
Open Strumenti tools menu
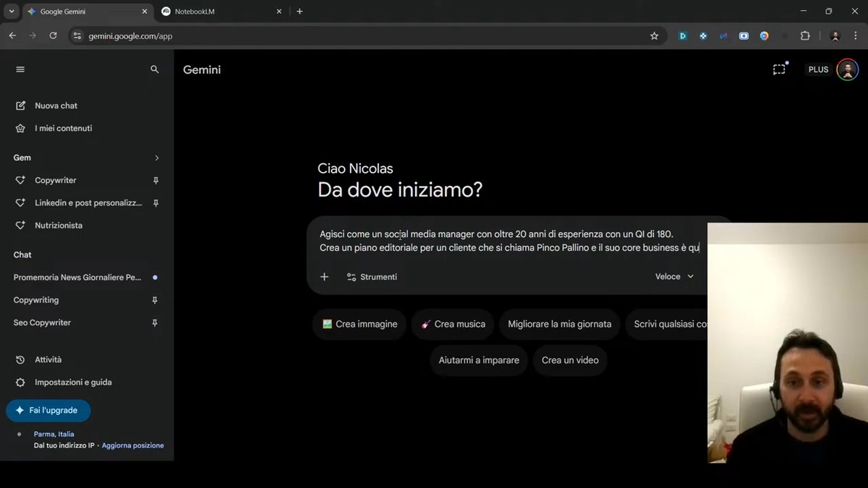point(372,277)
